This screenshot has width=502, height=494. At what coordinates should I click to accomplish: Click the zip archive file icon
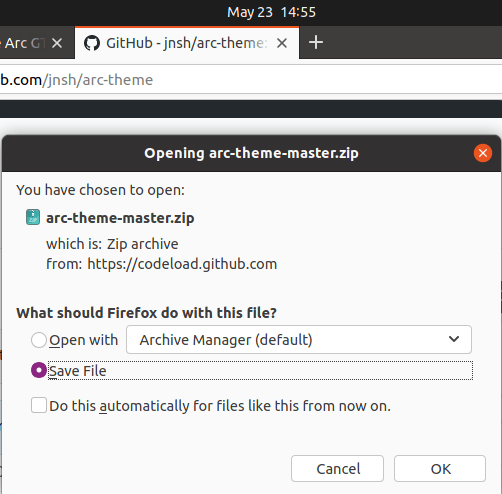[x=33, y=217]
